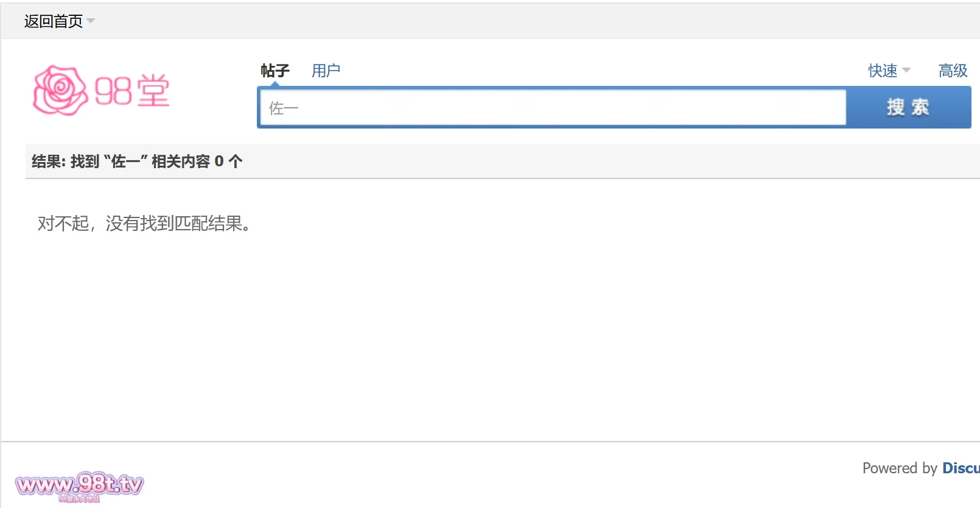Go back via the 返回首页 link

54,21
